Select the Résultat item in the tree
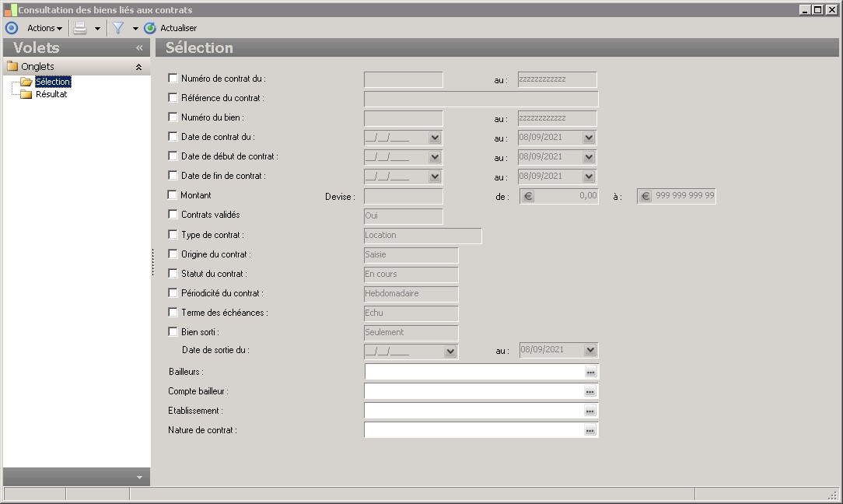This screenshot has height=504, width=843. click(x=51, y=94)
